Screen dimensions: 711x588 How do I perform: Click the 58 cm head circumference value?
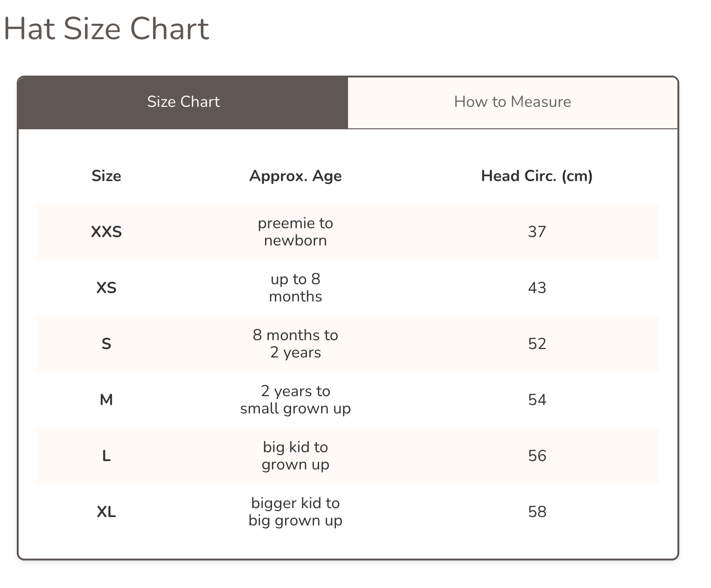[537, 512]
